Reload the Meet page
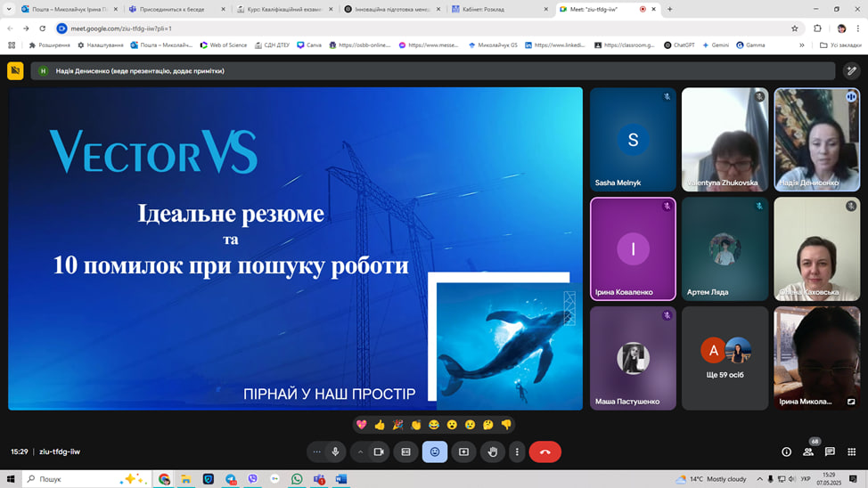The height and width of the screenshot is (488, 868). click(x=43, y=28)
